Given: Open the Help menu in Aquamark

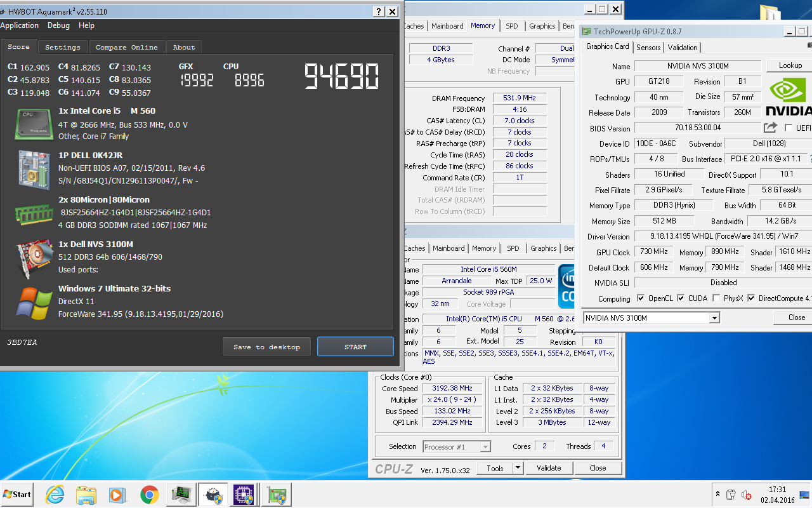Looking at the screenshot, I should coord(87,25).
